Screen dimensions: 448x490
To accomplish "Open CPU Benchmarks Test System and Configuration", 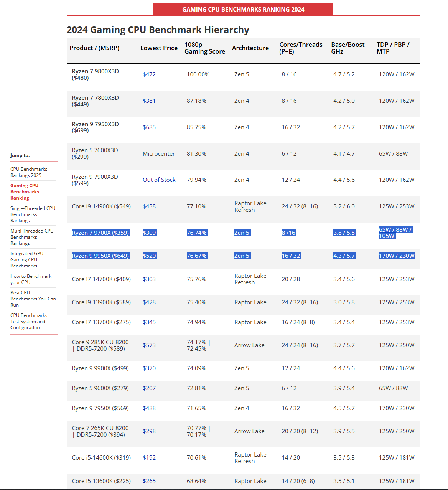I will pyautogui.click(x=29, y=322).
